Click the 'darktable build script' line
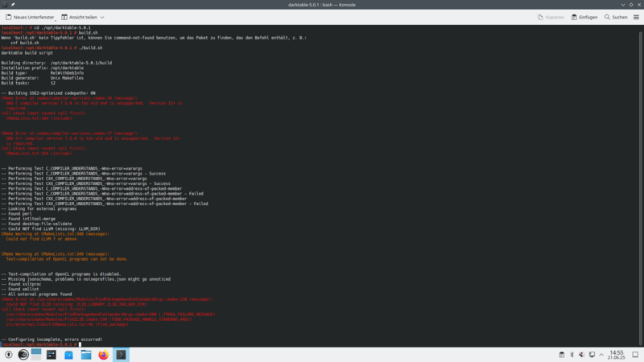The height and width of the screenshot is (362, 644). click(x=27, y=53)
